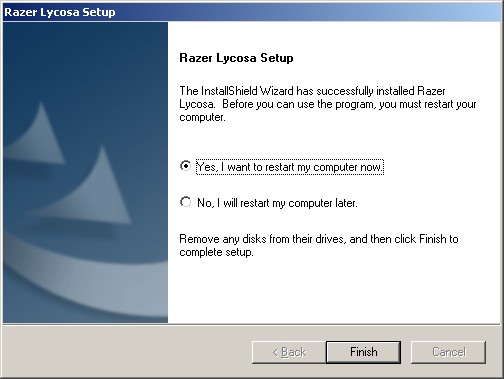Screen dimensions: 504x379
Task: Click the bold Razer Lycosa Setup heading
Action: click(x=236, y=58)
